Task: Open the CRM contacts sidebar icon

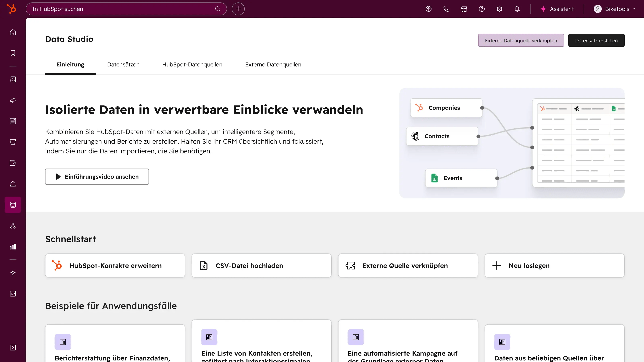Action: (x=12, y=79)
